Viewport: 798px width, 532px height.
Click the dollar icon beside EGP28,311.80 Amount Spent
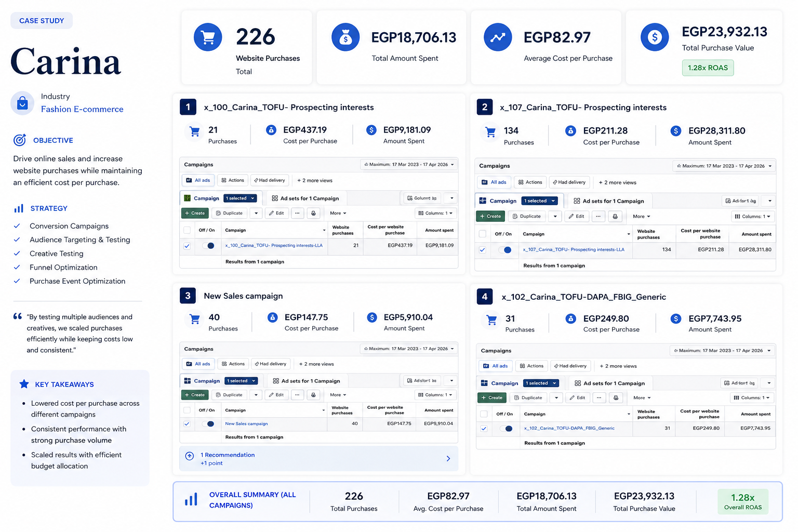coord(676,131)
